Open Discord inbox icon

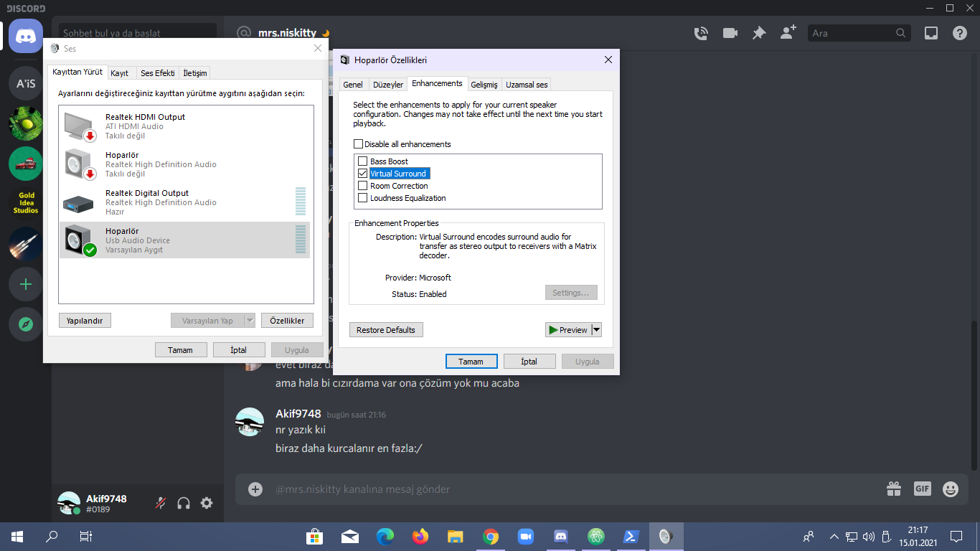pyautogui.click(x=931, y=33)
